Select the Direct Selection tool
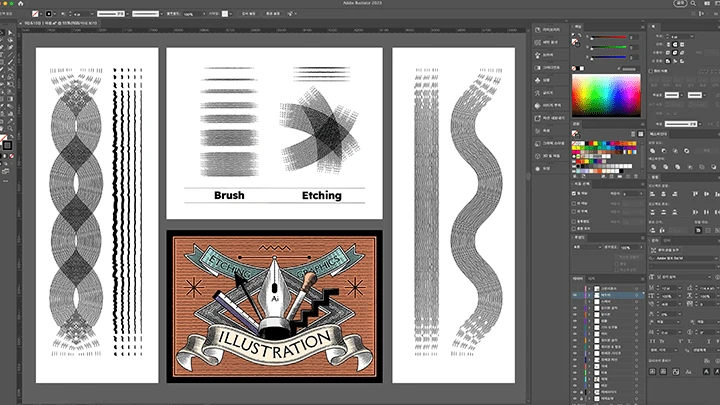Viewport: 720px width, 405px height. click(11, 33)
